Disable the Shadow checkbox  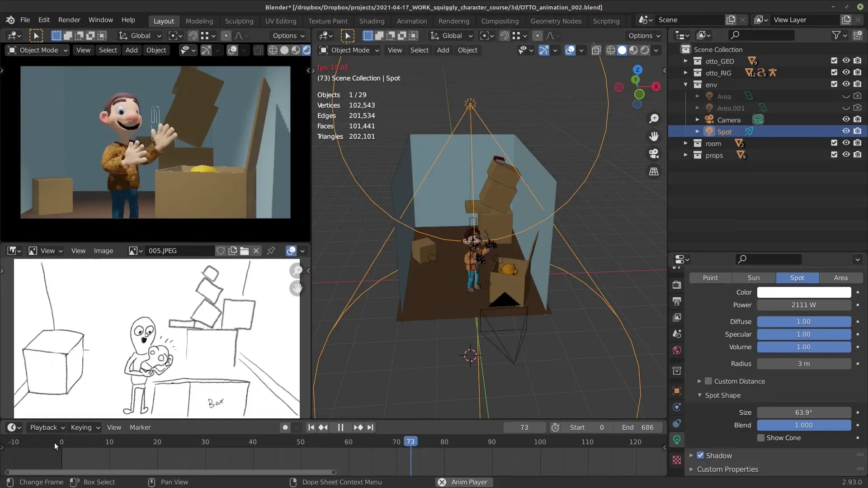[x=700, y=455]
